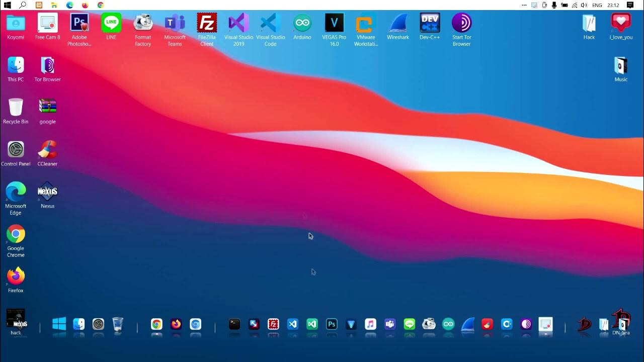This screenshot has height=362, width=644.
Task: Launch Format Factory from the bottom dock
Action: [429, 324]
